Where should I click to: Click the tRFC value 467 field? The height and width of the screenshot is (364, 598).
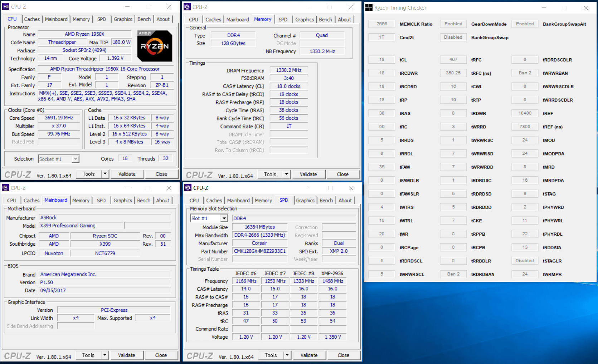coord(453,60)
